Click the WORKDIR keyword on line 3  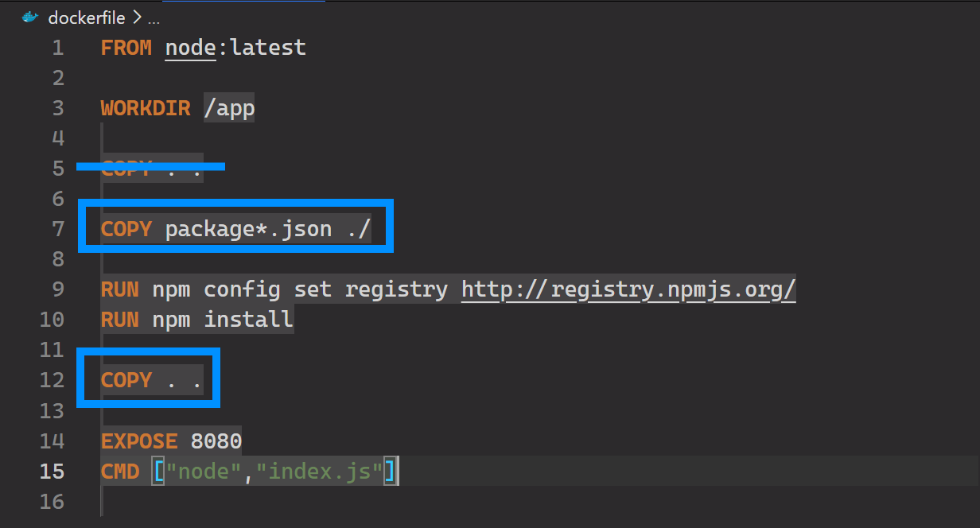tap(146, 108)
